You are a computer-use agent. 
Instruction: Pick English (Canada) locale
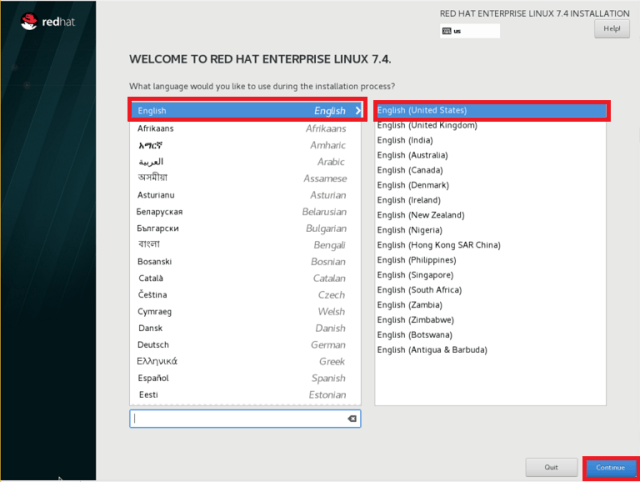pos(491,170)
